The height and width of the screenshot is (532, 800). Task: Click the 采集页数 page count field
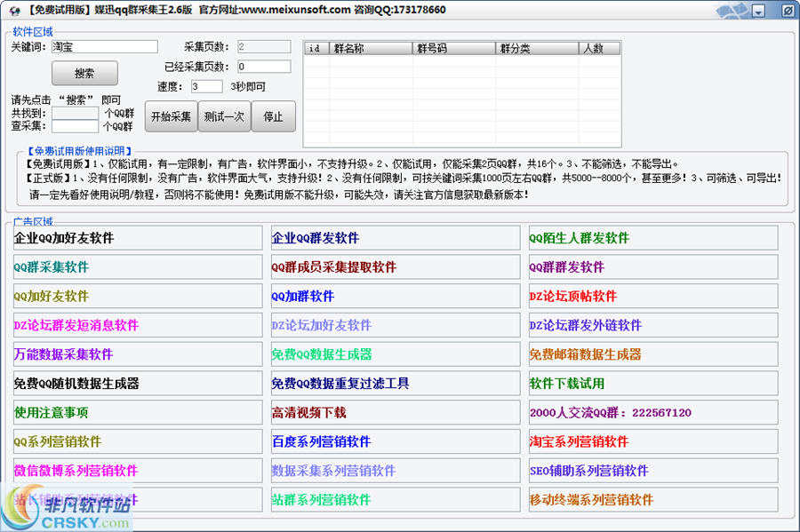click(x=264, y=47)
